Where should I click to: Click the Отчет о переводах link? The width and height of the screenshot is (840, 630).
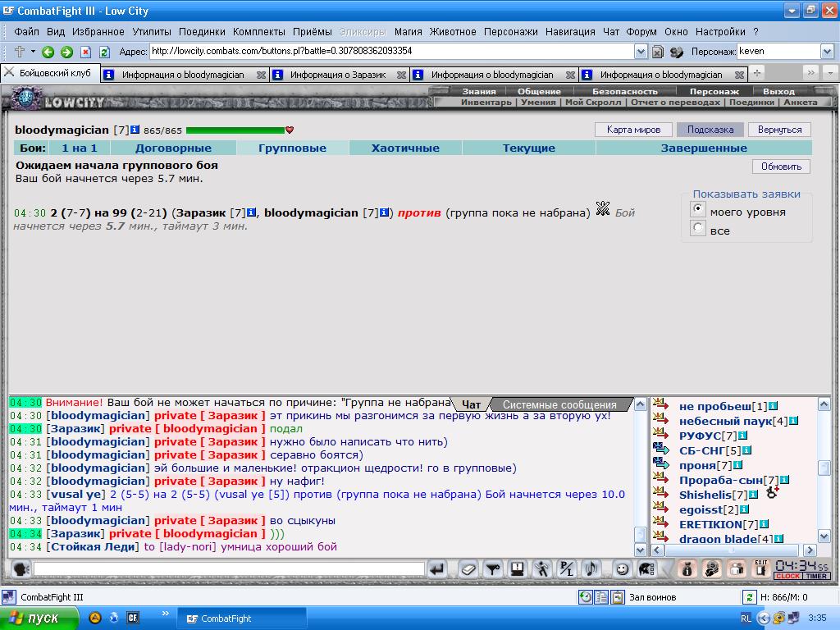[x=675, y=102]
